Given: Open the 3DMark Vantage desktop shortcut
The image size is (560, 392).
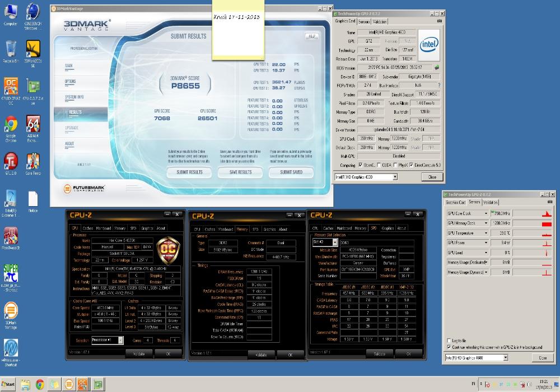Looking at the screenshot, I should click(x=10, y=316).
